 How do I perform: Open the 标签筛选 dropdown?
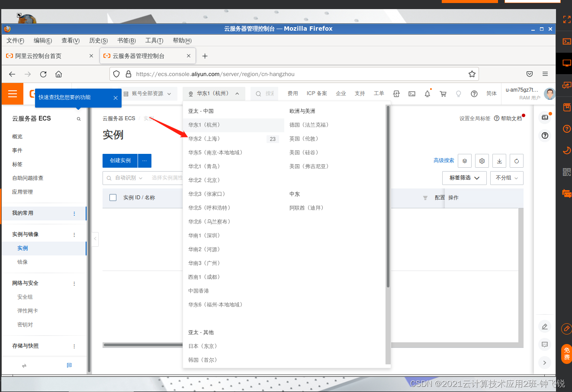point(464,178)
